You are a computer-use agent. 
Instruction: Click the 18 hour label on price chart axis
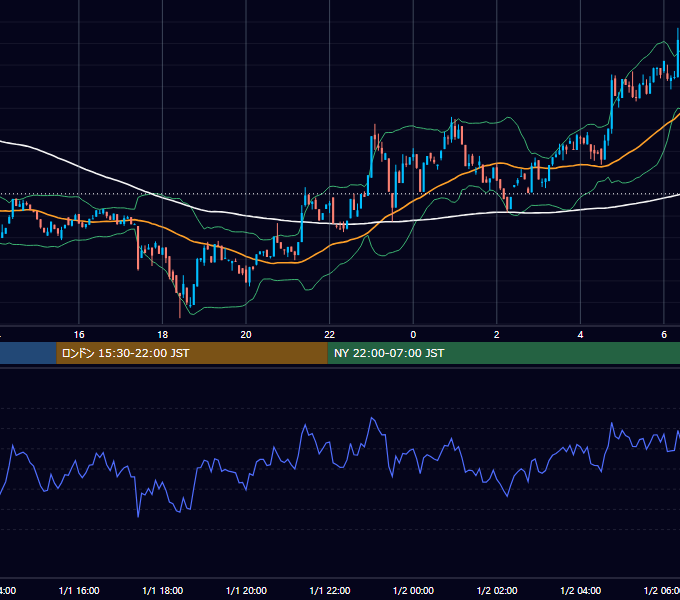(163, 335)
